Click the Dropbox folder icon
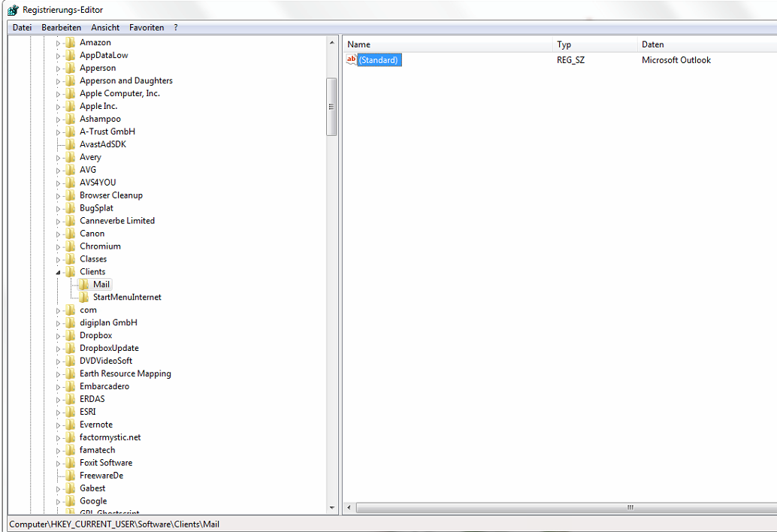777x532 pixels. [x=71, y=335]
